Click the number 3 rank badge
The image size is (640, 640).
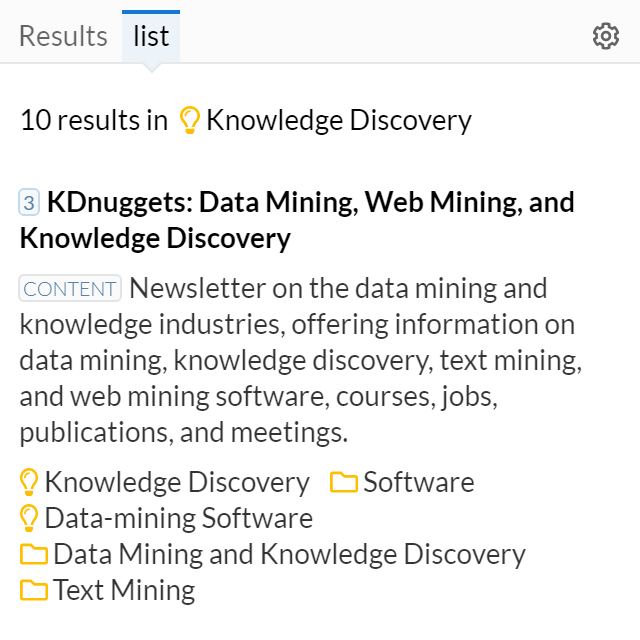(x=29, y=202)
